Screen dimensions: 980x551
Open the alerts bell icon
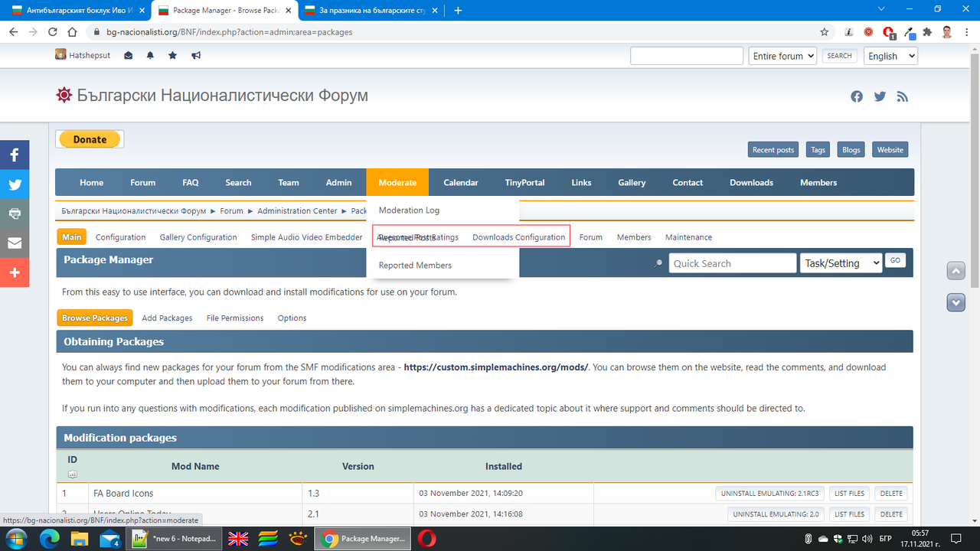point(150,56)
